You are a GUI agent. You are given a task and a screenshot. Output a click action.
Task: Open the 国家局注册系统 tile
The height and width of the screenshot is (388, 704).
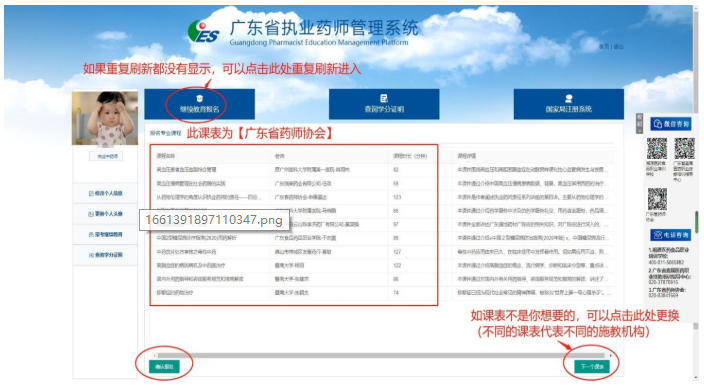tap(568, 104)
